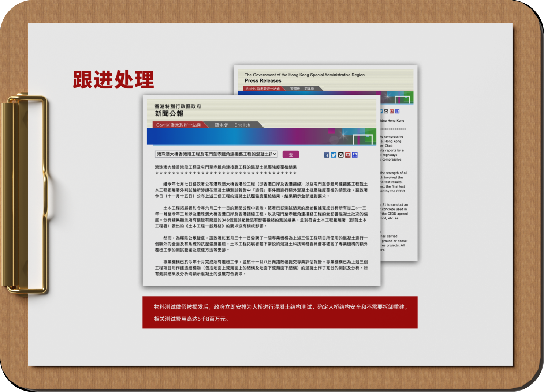Click blue print icon on English press release
Viewport: 544px width, 392px height.
(397, 112)
